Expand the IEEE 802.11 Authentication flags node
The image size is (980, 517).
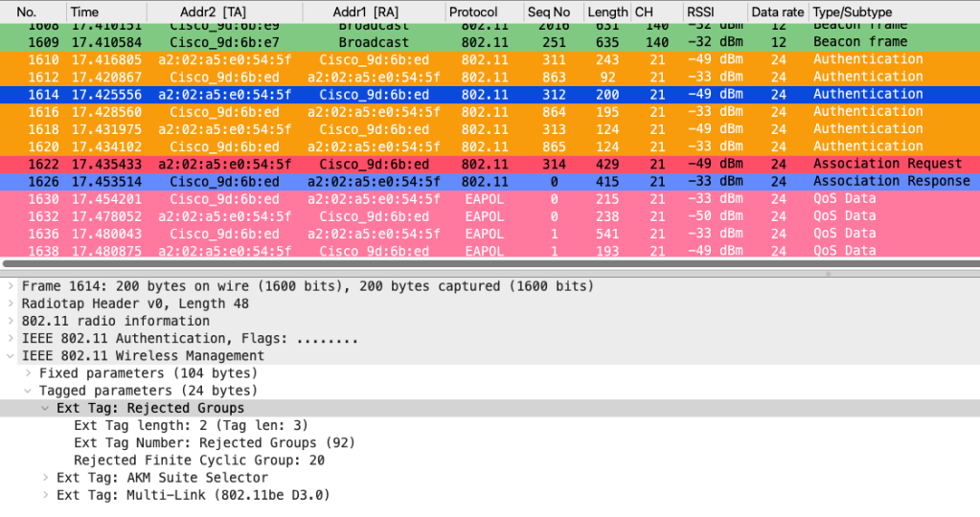11,338
